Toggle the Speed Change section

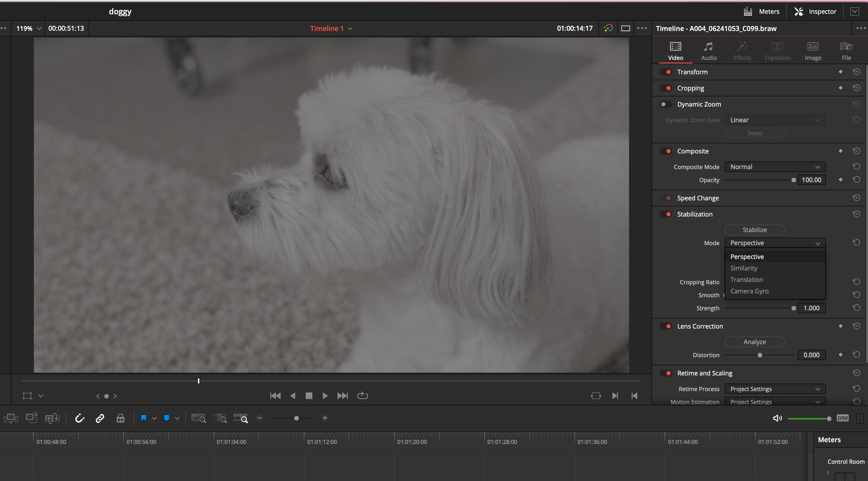(x=666, y=198)
